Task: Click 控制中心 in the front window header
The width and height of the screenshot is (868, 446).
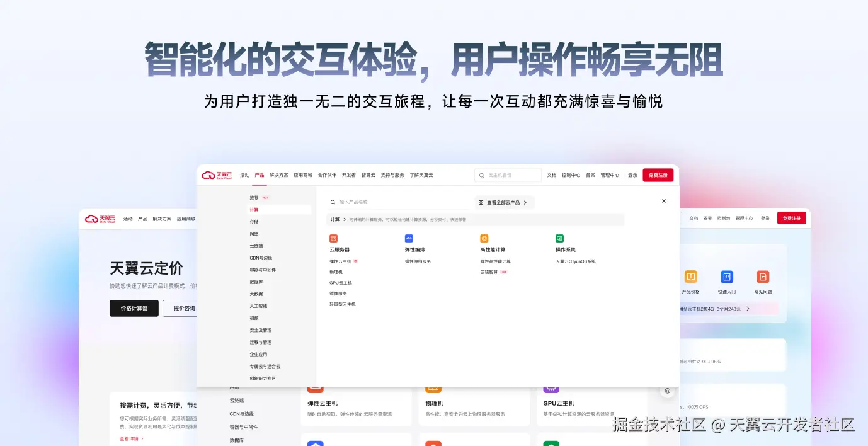Action: [571, 175]
